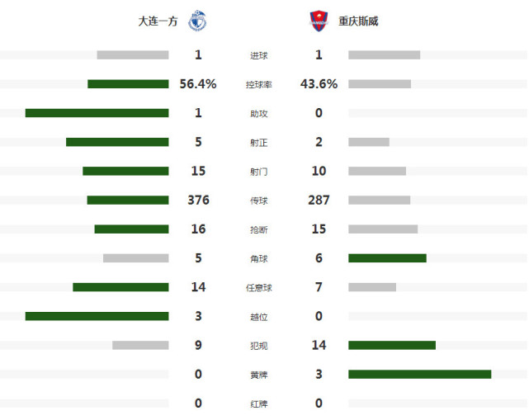Select the 传球 stat label
Image resolution: width=529 pixels, height=420 pixels.
pos(259,201)
